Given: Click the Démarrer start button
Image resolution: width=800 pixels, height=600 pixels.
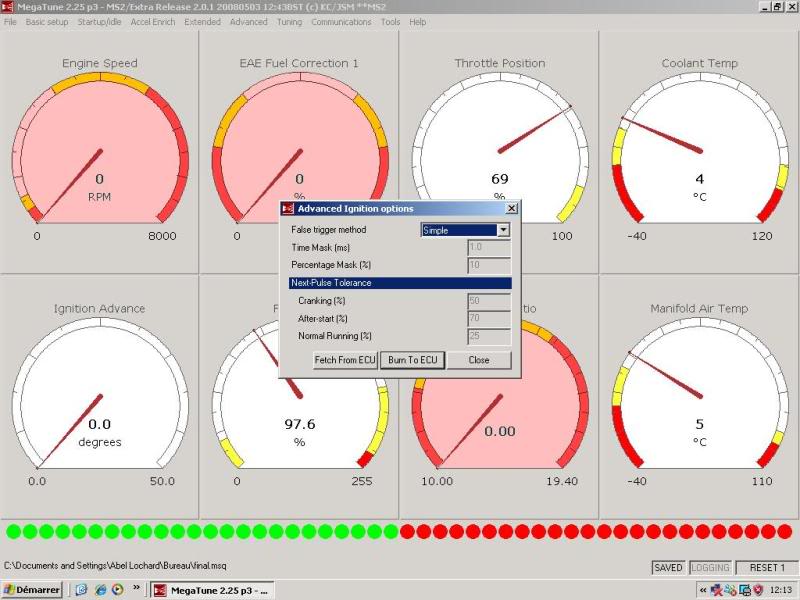Looking at the screenshot, I should pos(27,590).
